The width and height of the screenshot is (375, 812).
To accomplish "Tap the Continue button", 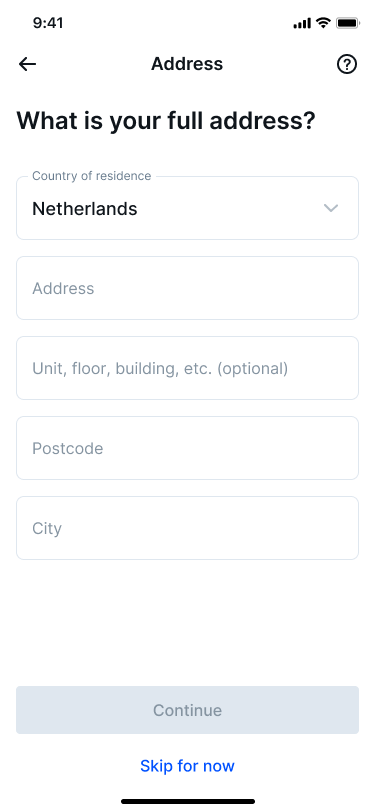I will click(188, 710).
